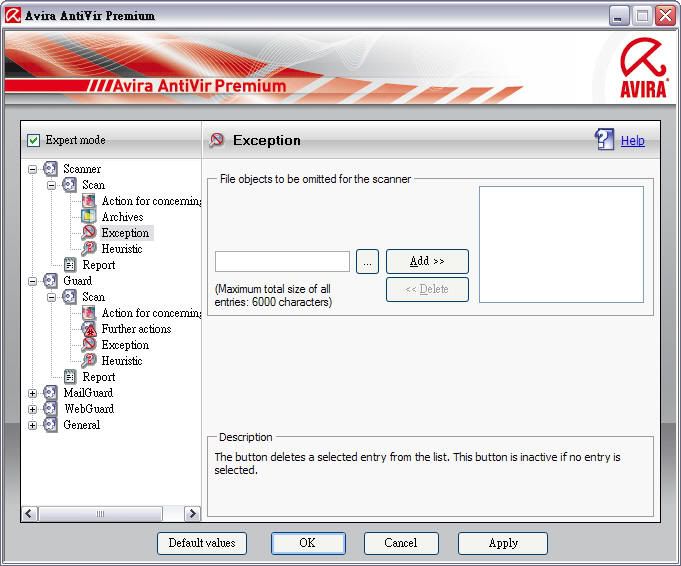Click the Help question mark icon
This screenshot has height=566, width=681.
[x=604, y=140]
